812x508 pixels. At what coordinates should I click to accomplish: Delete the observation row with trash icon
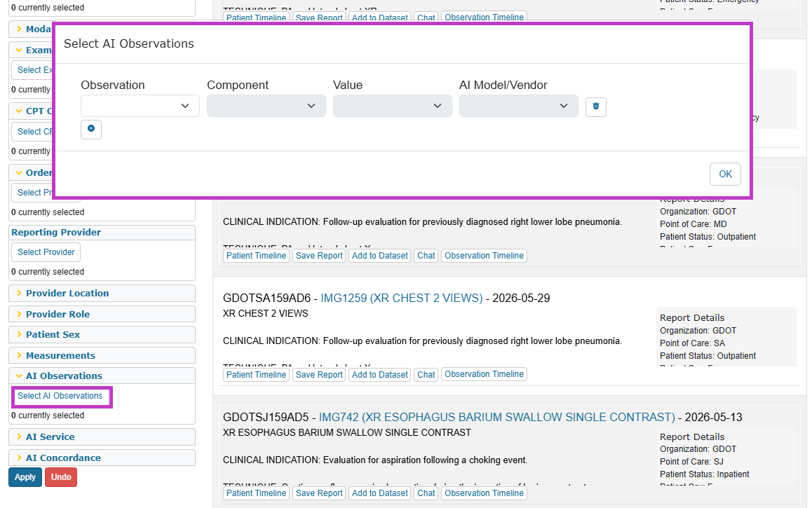pyautogui.click(x=595, y=107)
